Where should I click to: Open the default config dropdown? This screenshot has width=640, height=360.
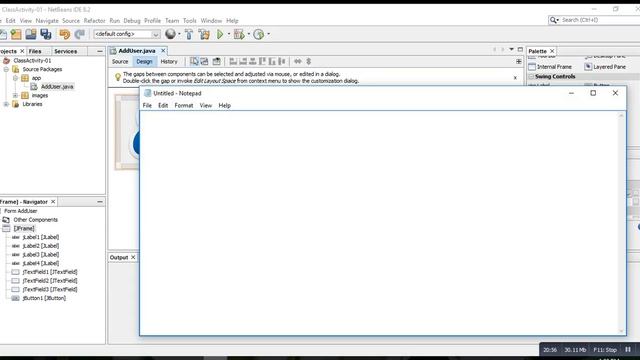pos(156,34)
